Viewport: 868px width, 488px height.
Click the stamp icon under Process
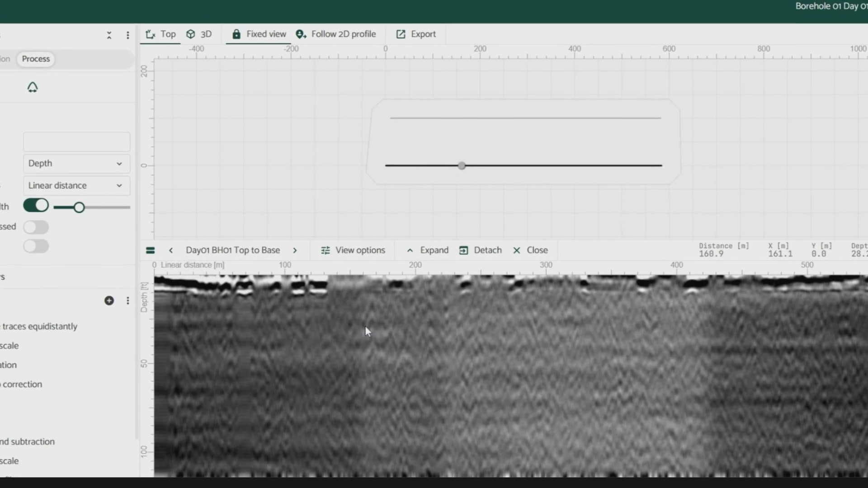point(33,87)
